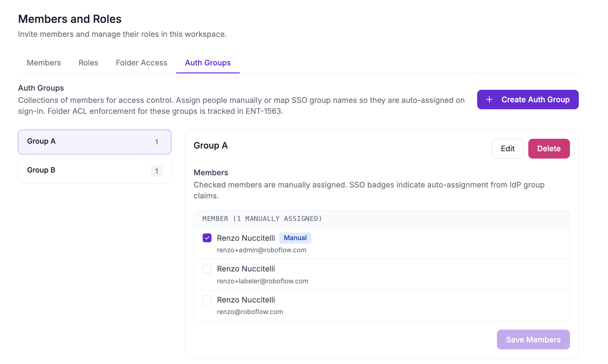Delete Group A
The width and height of the screenshot is (608, 364).
pyautogui.click(x=549, y=149)
